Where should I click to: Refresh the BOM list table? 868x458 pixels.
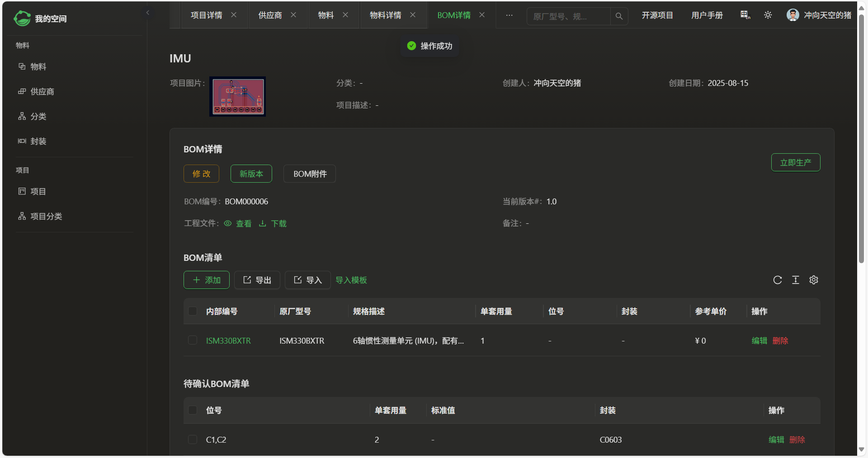pos(777,280)
